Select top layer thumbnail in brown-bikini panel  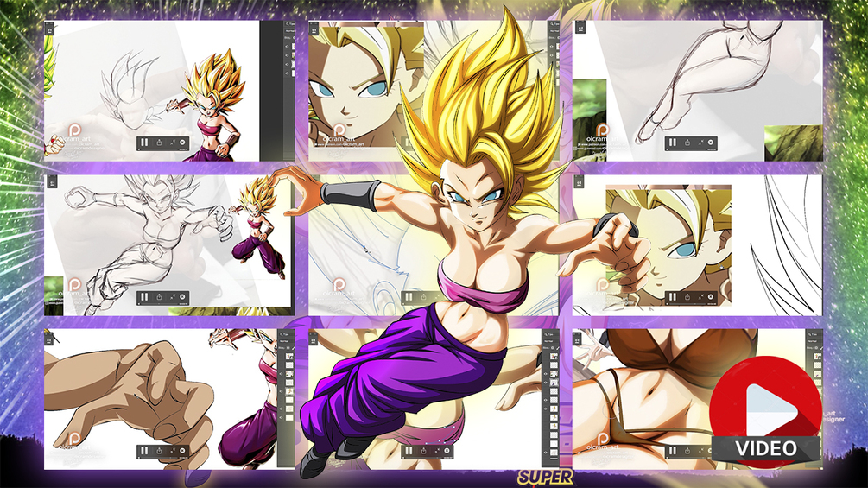click(818, 357)
